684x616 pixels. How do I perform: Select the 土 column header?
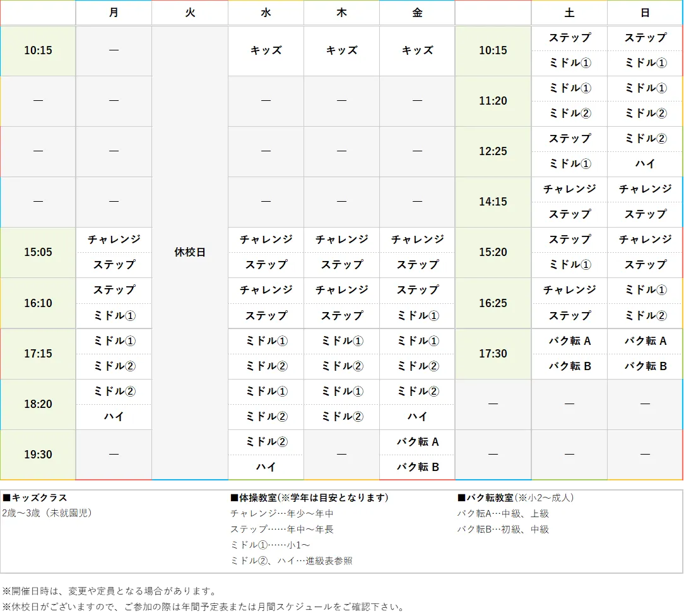coord(569,13)
